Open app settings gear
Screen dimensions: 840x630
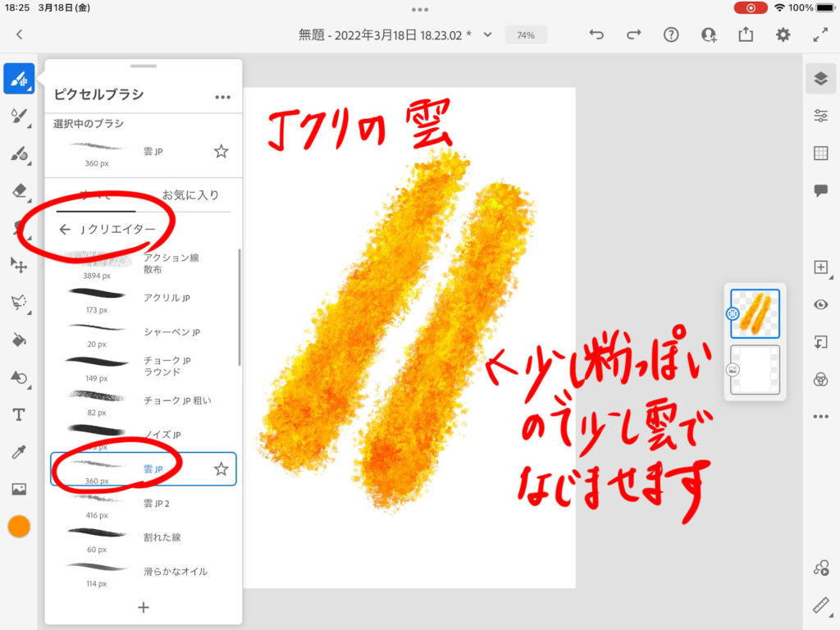click(783, 34)
